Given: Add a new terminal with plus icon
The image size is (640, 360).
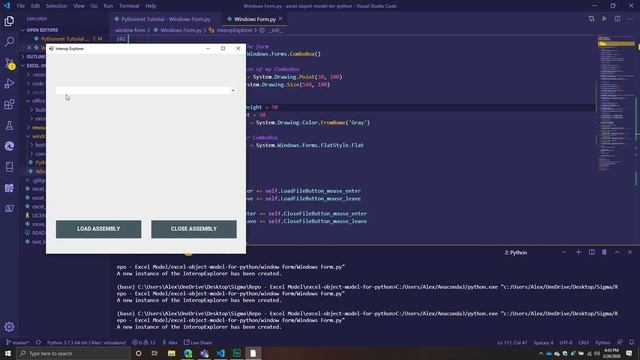Looking at the screenshot, I should click(578, 252).
